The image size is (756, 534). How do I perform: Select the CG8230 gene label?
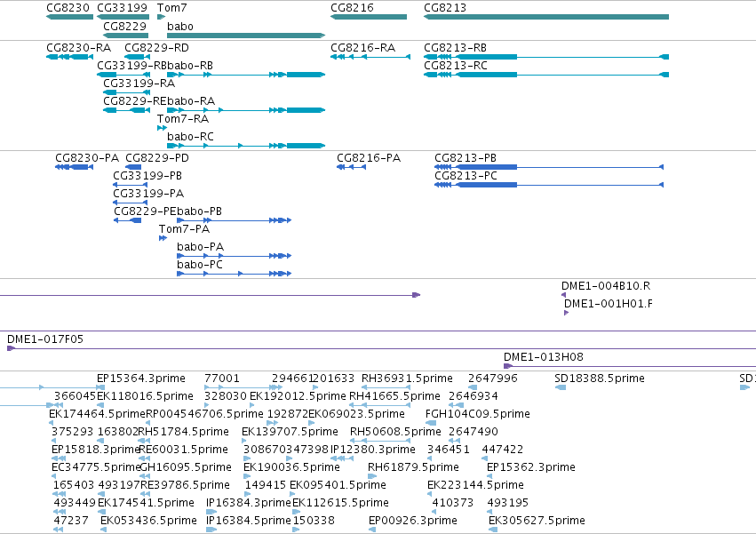pos(68,8)
